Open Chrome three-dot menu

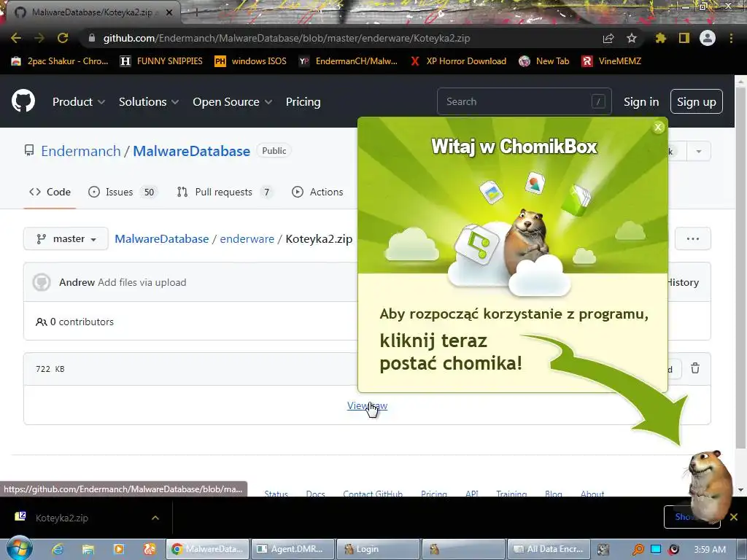tap(731, 38)
